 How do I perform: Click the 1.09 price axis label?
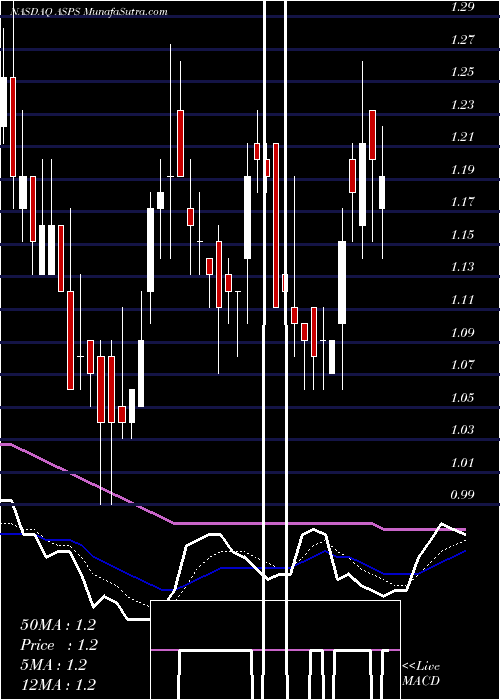(x=463, y=333)
